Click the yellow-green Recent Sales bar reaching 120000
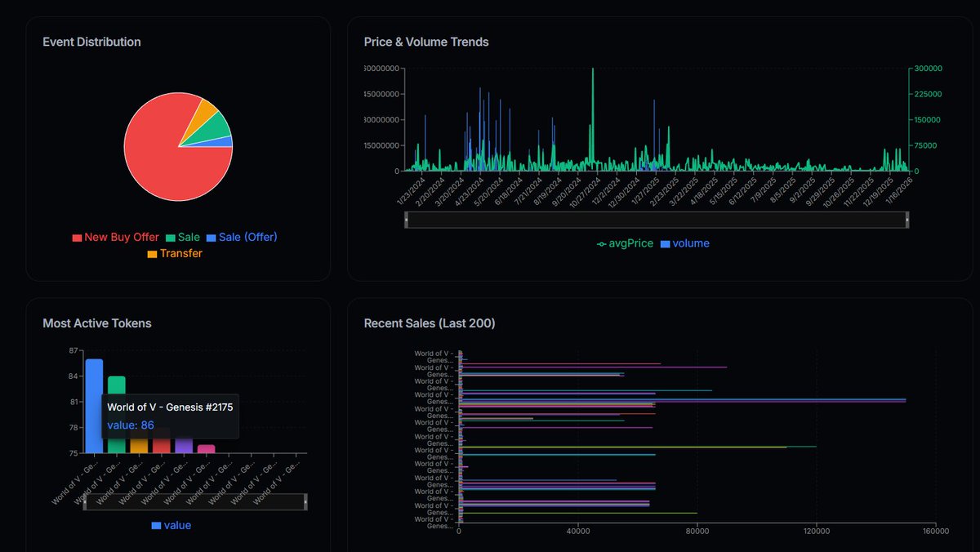The width and height of the screenshot is (980, 552). tap(637, 446)
